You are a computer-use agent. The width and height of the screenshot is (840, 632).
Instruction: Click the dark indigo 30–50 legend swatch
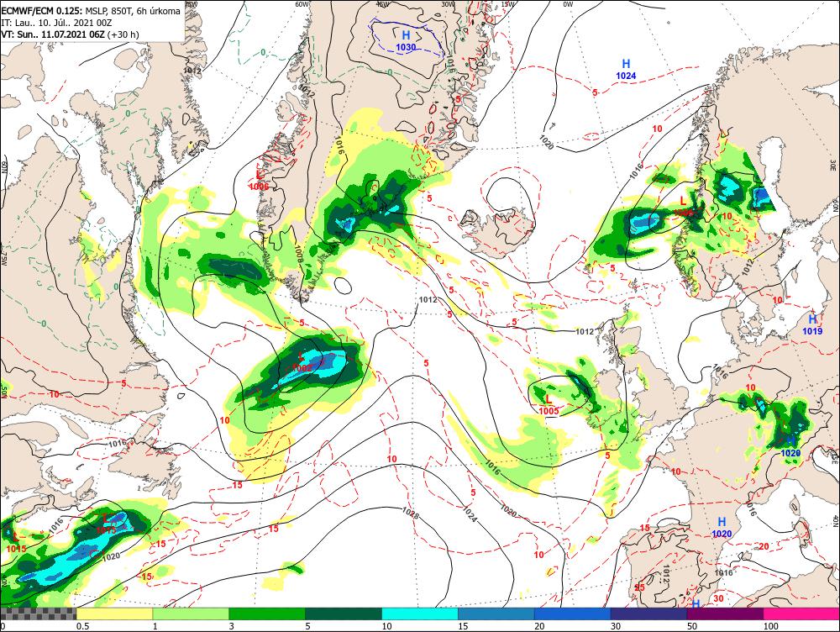(x=648, y=614)
